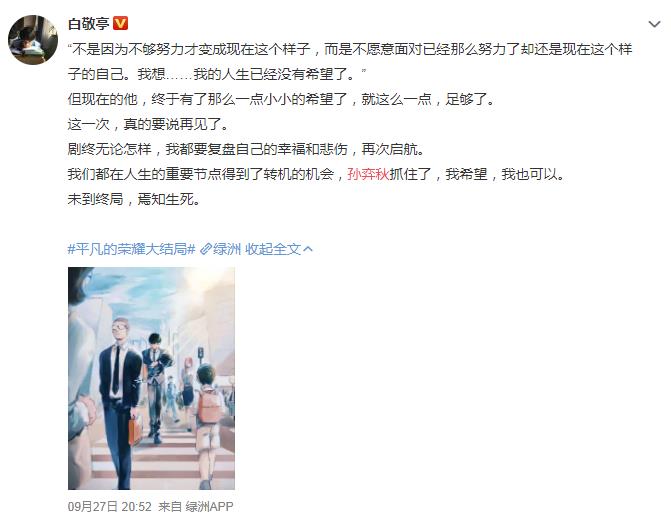The image size is (671, 522).
Task: Click the line starting 我们都在人生的重要节点
Action: coord(317,174)
